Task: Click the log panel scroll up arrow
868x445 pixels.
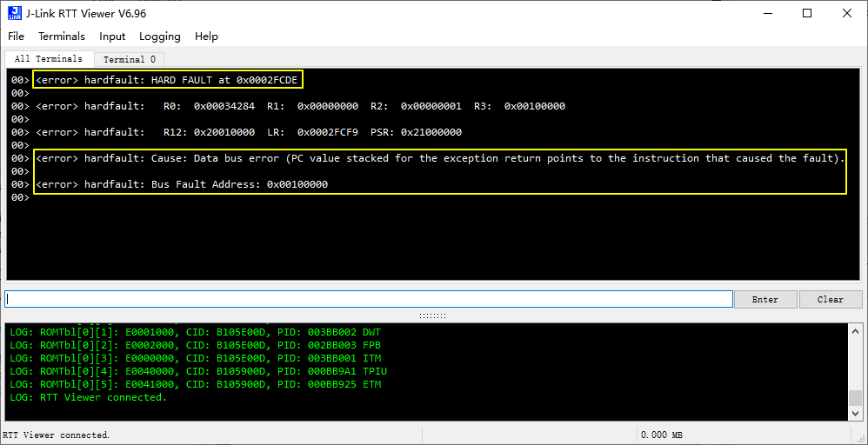Action: [855, 331]
